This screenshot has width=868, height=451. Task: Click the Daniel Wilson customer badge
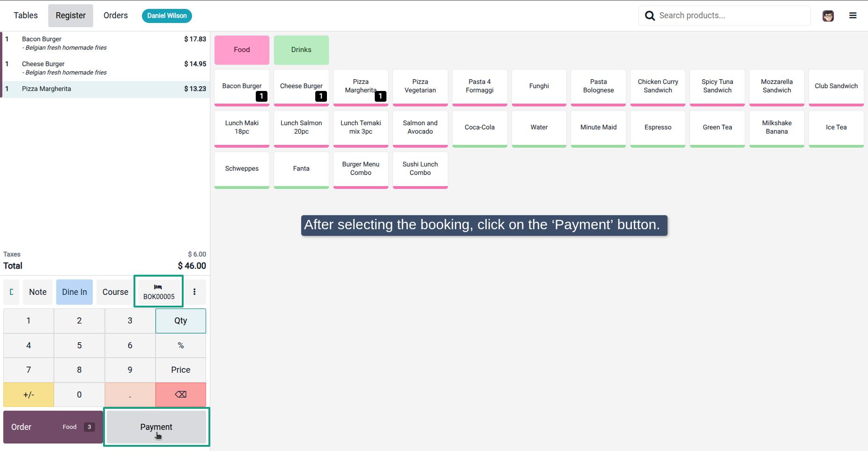pyautogui.click(x=167, y=15)
